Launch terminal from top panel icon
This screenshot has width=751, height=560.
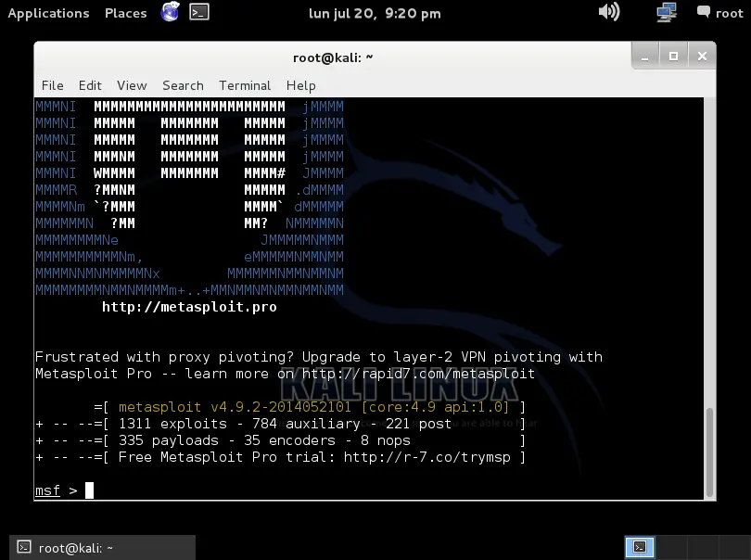click(x=199, y=12)
